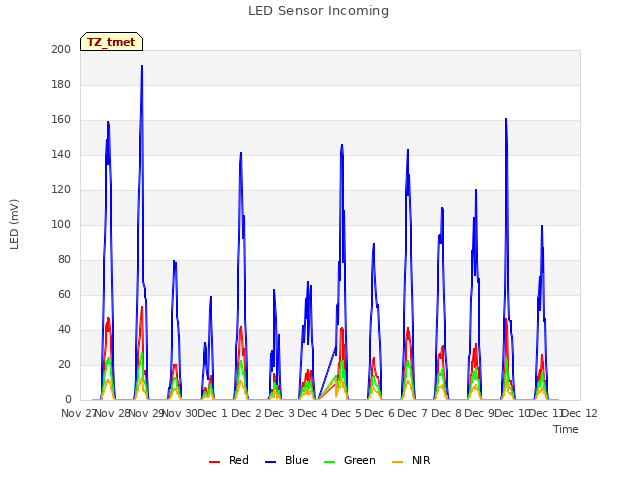Click the 40 y-axis tick label
This screenshot has width=640, height=480.
(x=64, y=329)
